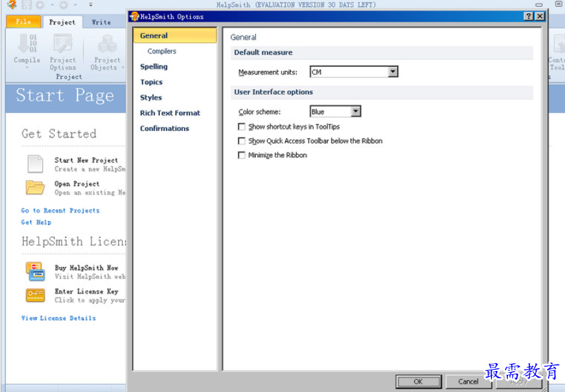Select the General options category
565x392 pixels.
pyautogui.click(x=175, y=36)
